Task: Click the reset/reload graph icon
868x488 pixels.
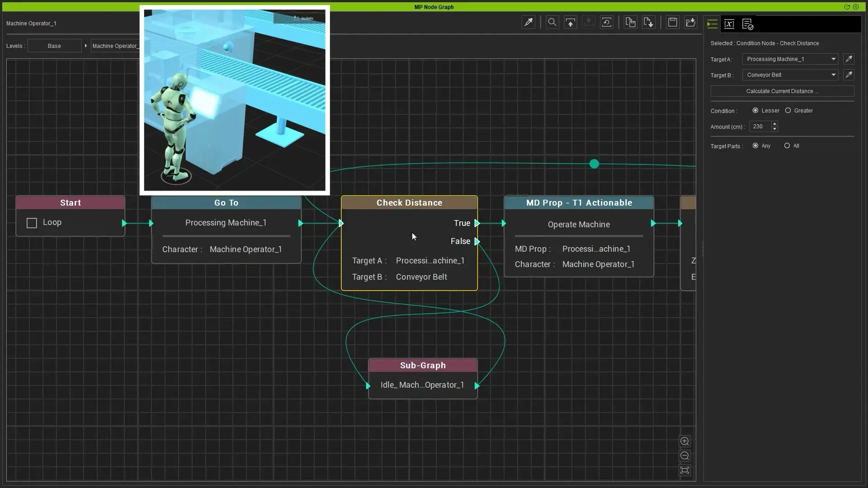Action: 606,22
